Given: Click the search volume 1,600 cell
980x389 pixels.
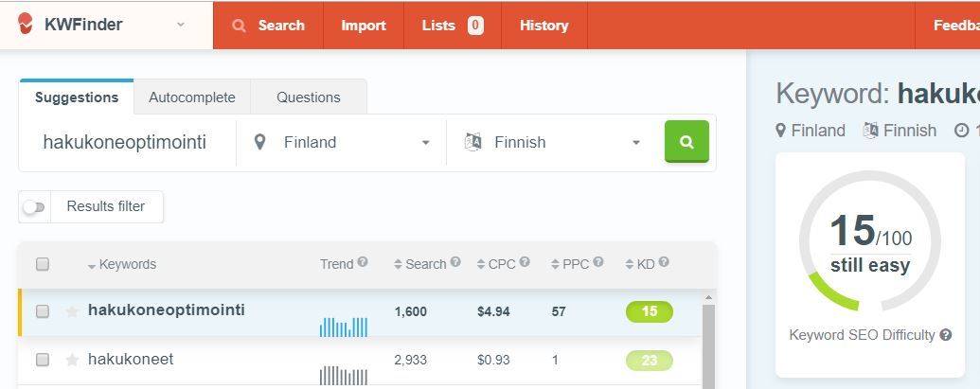Looking at the screenshot, I should click(411, 311).
